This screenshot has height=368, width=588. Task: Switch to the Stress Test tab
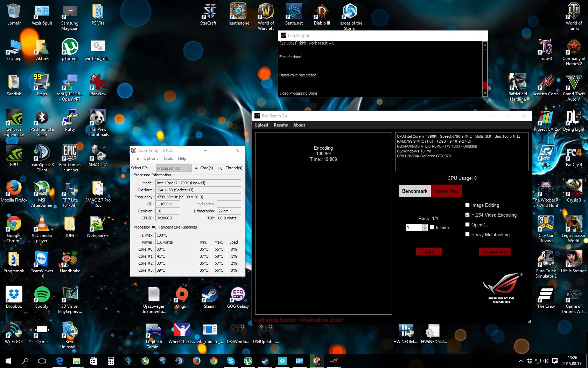point(446,191)
